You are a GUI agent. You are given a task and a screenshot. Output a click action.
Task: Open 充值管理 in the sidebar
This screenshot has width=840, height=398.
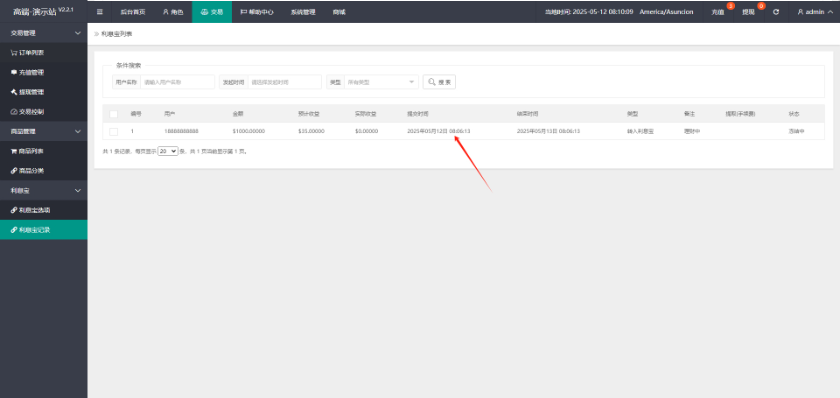(x=43, y=72)
